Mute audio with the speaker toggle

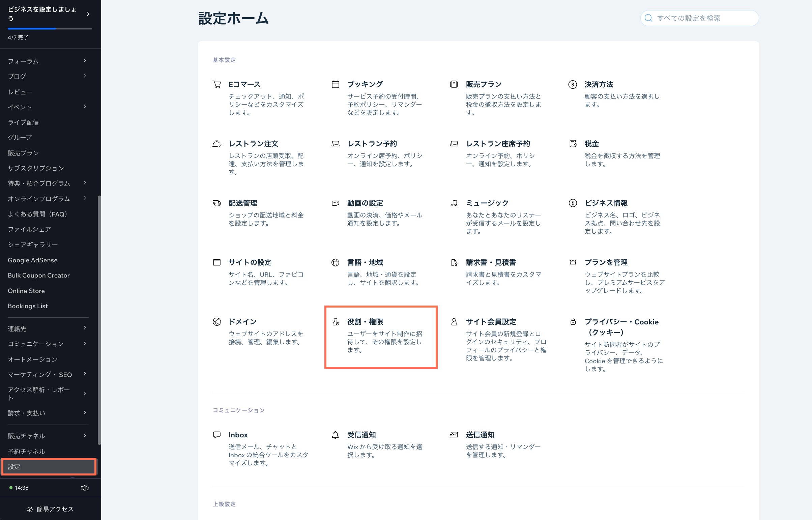(x=84, y=488)
